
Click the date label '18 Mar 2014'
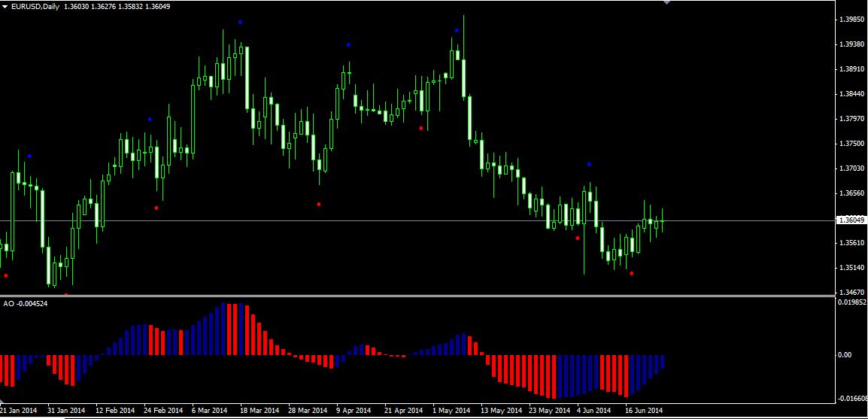(x=259, y=411)
